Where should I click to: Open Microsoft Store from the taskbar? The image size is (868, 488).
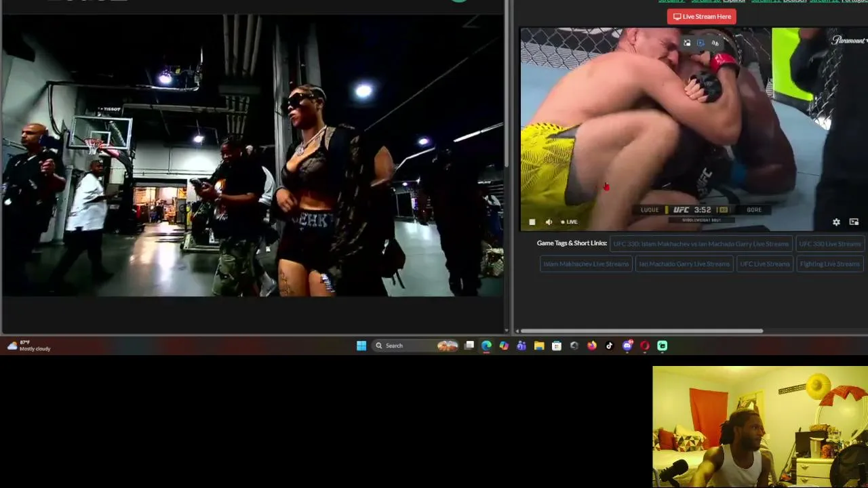tap(557, 346)
